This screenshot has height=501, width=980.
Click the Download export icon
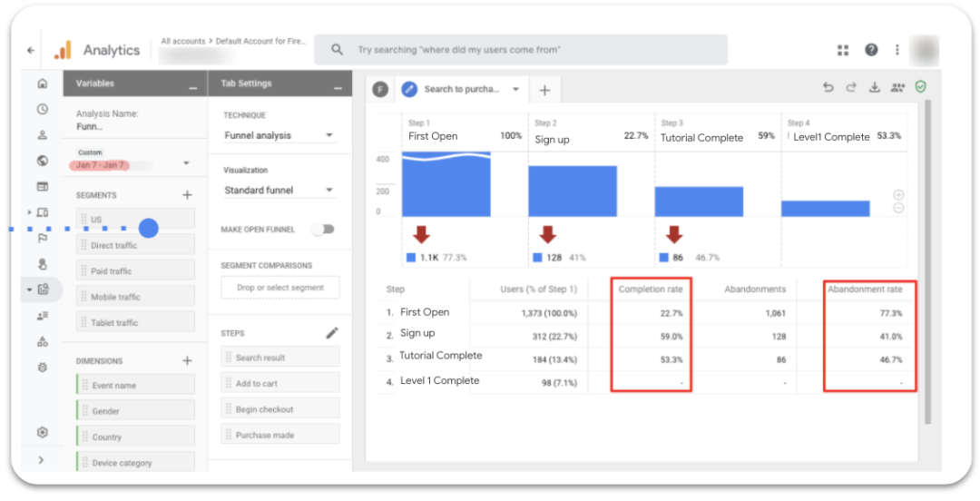point(875,87)
